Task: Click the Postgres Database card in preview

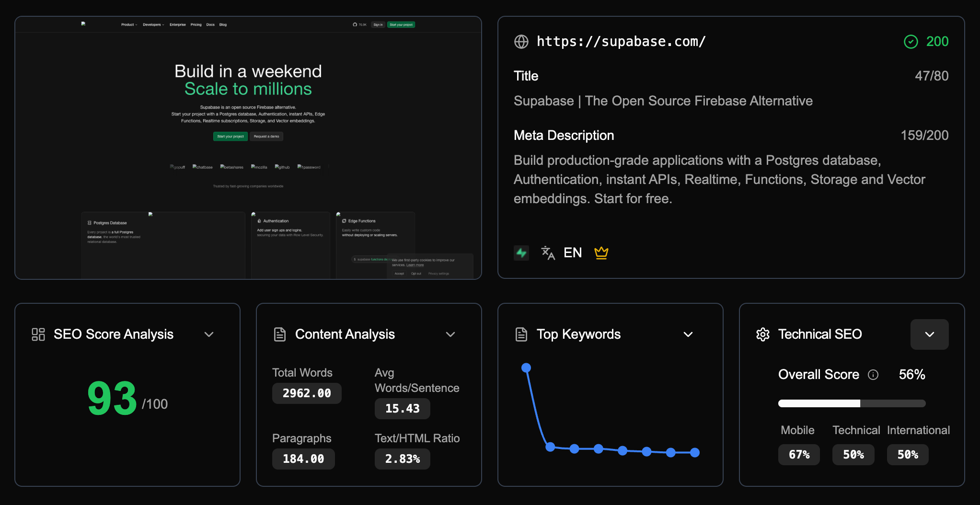Action: 163,245
